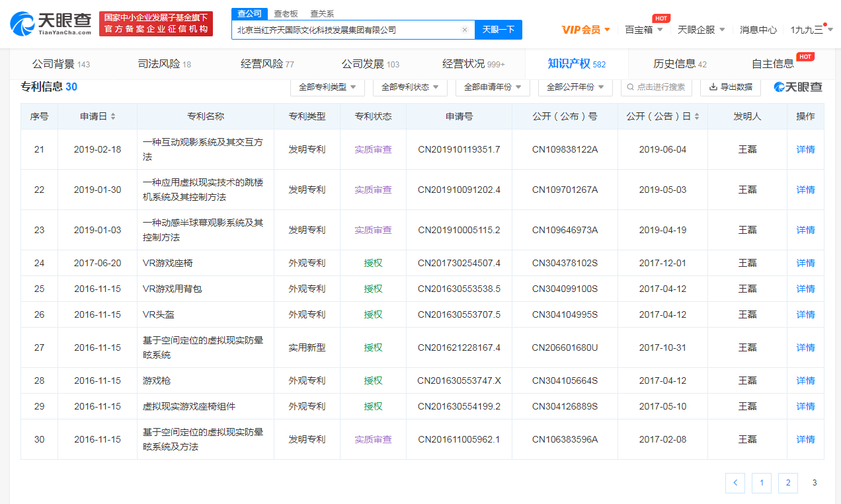Click patent name 一种互动观影系统及其交互方法
The height and width of the screenshot is (504, 841).
(x=203, y=149)
